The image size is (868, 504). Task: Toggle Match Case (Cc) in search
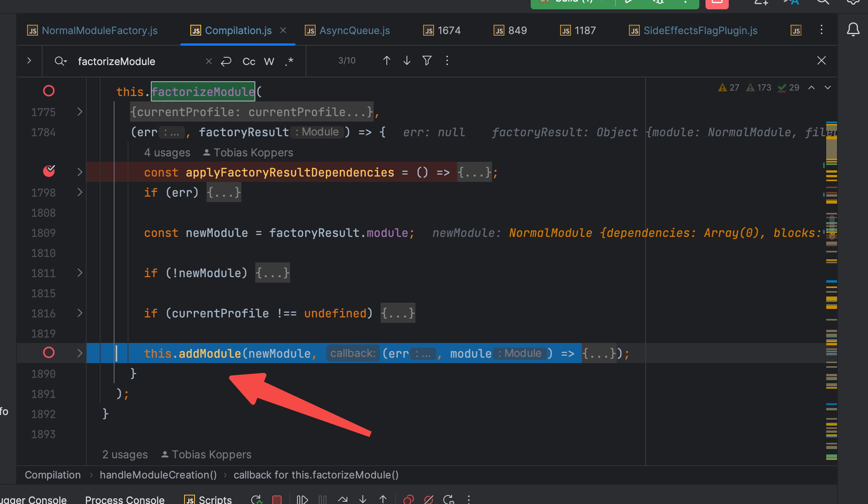(249, 61)
